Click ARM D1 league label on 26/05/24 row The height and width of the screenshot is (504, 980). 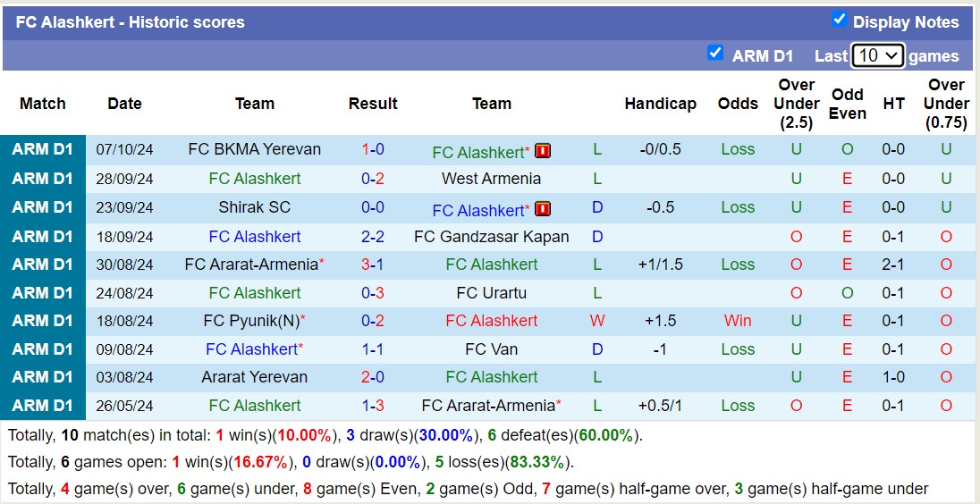(x=43, y=406)
